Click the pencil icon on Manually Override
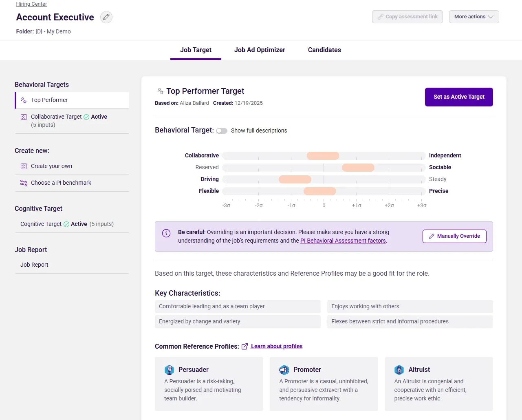This screenshot has width=522, height=420. tap(432, 236)
